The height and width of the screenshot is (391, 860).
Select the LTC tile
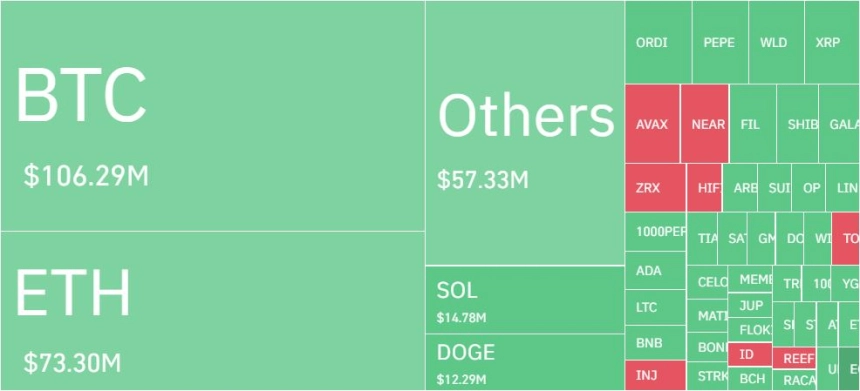coord(655,307)
